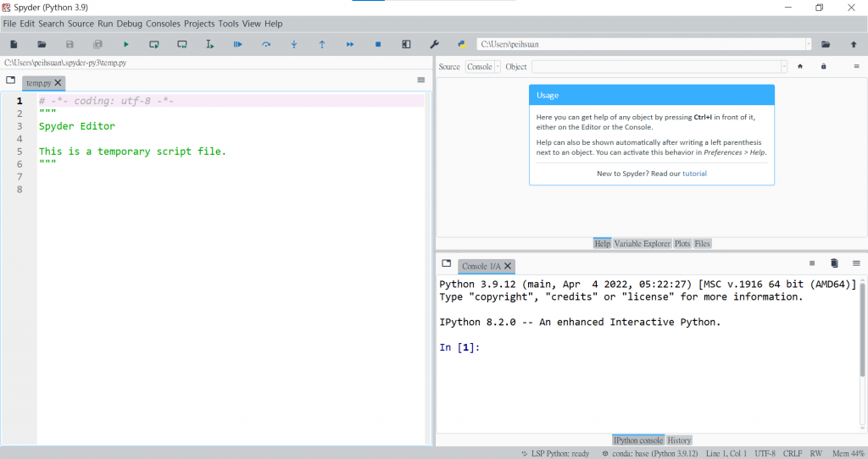Step out of function debug icon
The width and height of the screenshot is (868, 459).
coord(322,44)
